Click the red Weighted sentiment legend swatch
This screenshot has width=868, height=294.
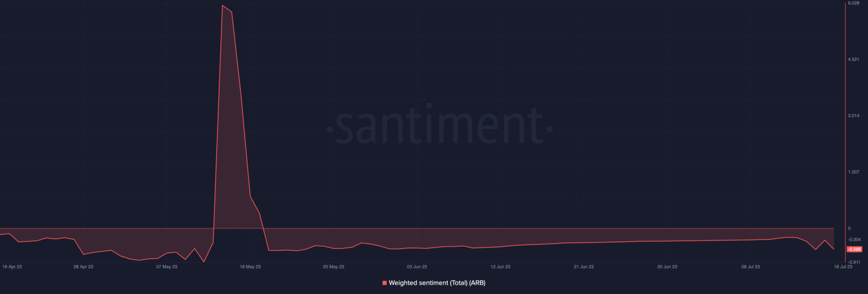385,283
